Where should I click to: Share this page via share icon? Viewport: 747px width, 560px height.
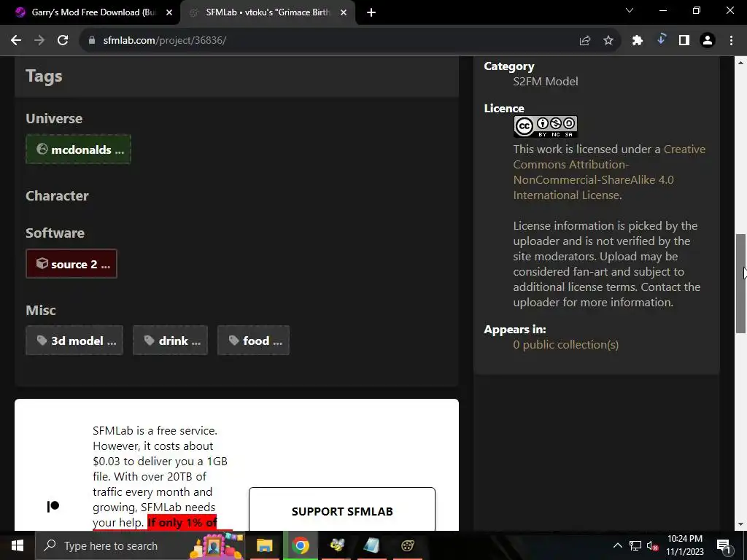point(585,41)
